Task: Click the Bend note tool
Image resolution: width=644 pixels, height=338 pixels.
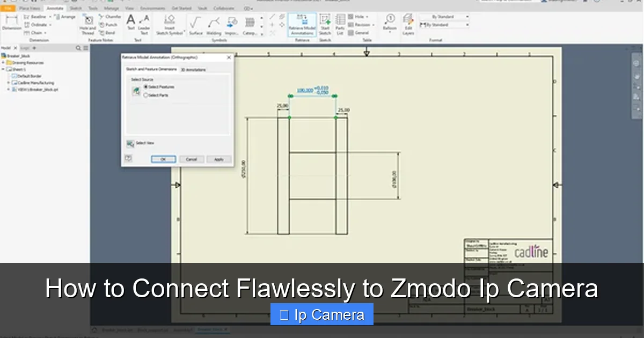Action: [x=107, y=33]
